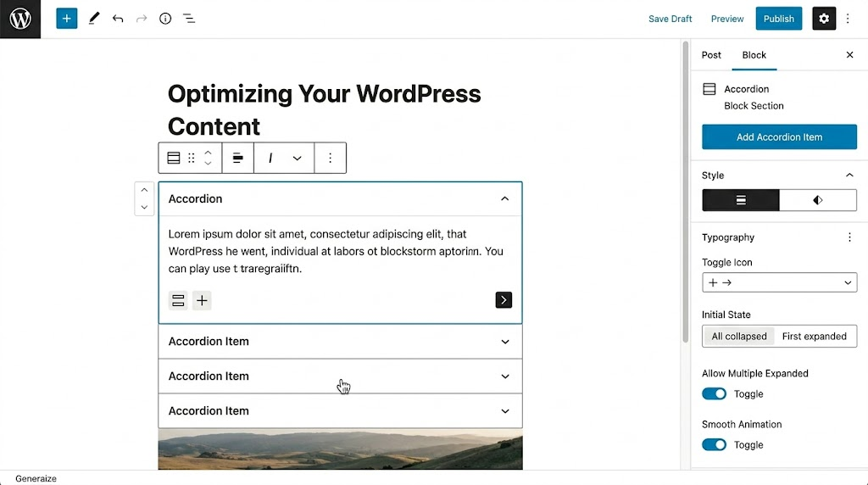The height and width of the screenshot is (485, 868).
Task: Click Add Accordion Item button
Action: tap(779, 137)
